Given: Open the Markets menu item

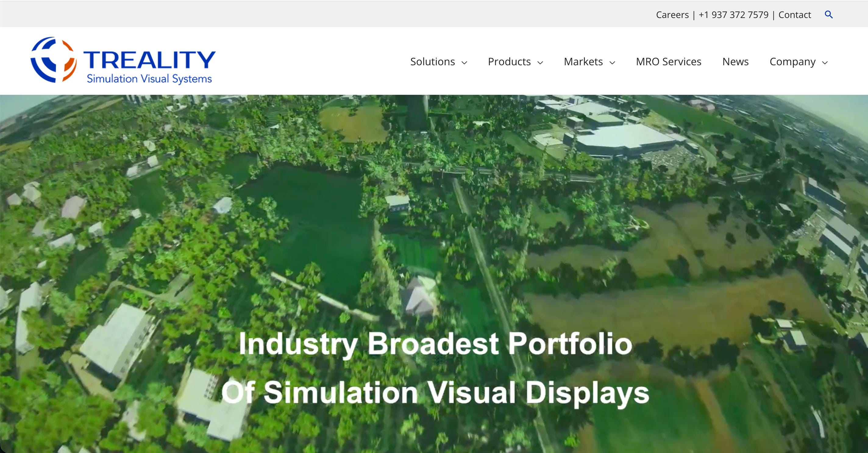Looking at the screenshot, I should 583,62.
